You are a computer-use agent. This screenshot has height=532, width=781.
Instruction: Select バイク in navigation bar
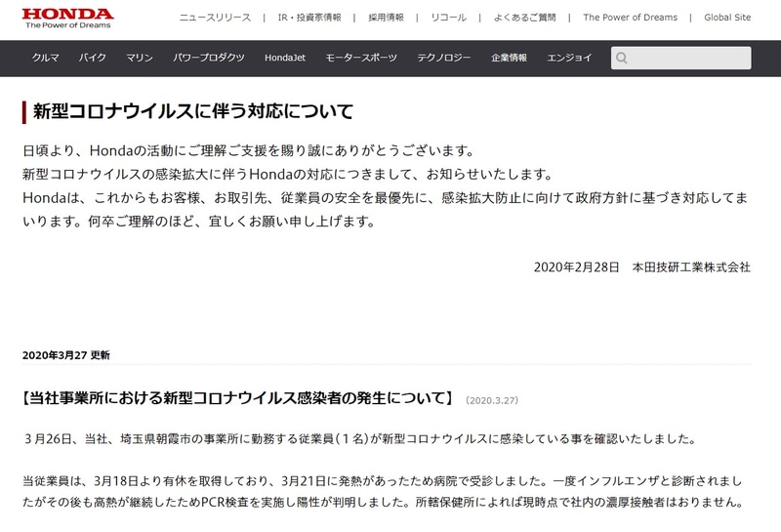pyautogui.click(x=93, y=58)
